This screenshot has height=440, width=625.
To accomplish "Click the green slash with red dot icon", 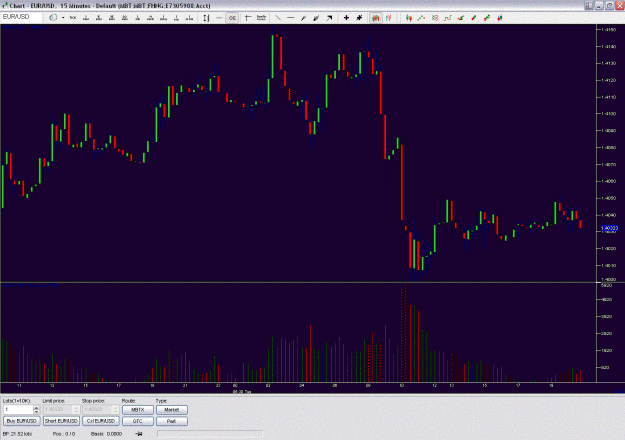I will click(474, 18).
